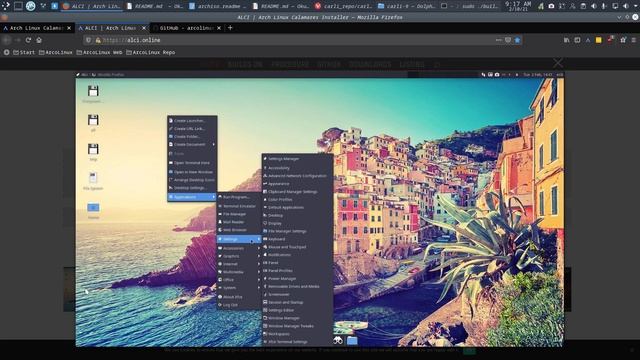640x360 pixels.
Task: Close the enlarged image lightbox
Action: point(558,63)
